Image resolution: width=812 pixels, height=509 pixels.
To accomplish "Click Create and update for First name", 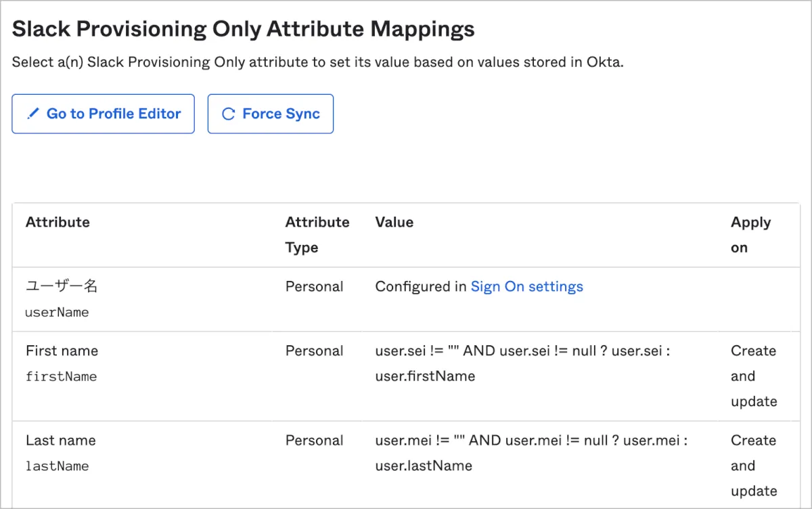I will tap(753, 376).
